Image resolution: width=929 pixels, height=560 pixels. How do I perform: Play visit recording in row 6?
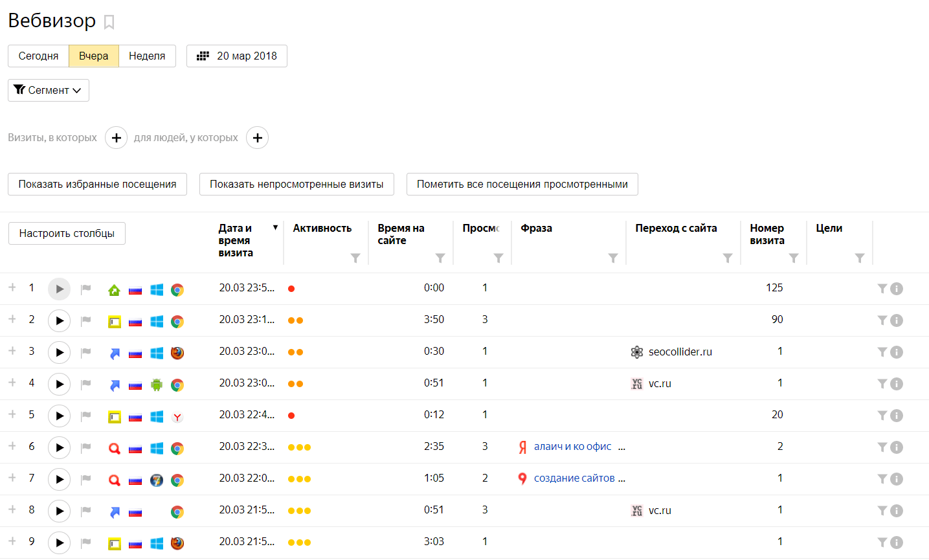tap(59, 447)
